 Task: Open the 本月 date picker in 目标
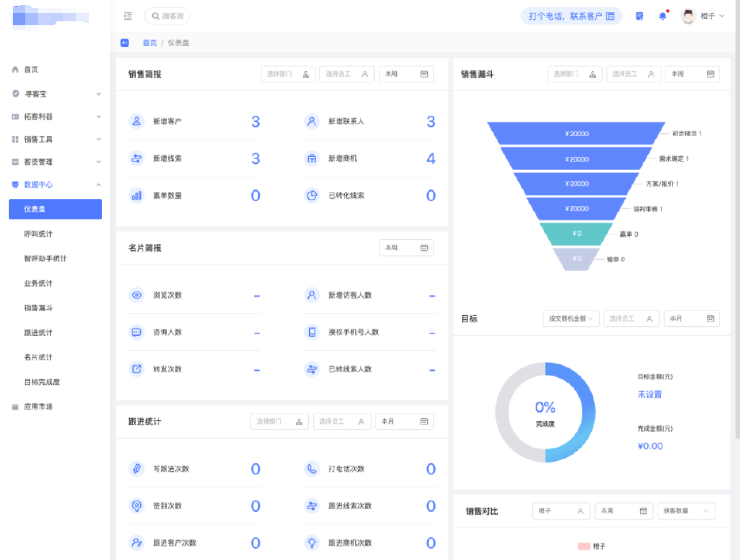tap(692, 319)
